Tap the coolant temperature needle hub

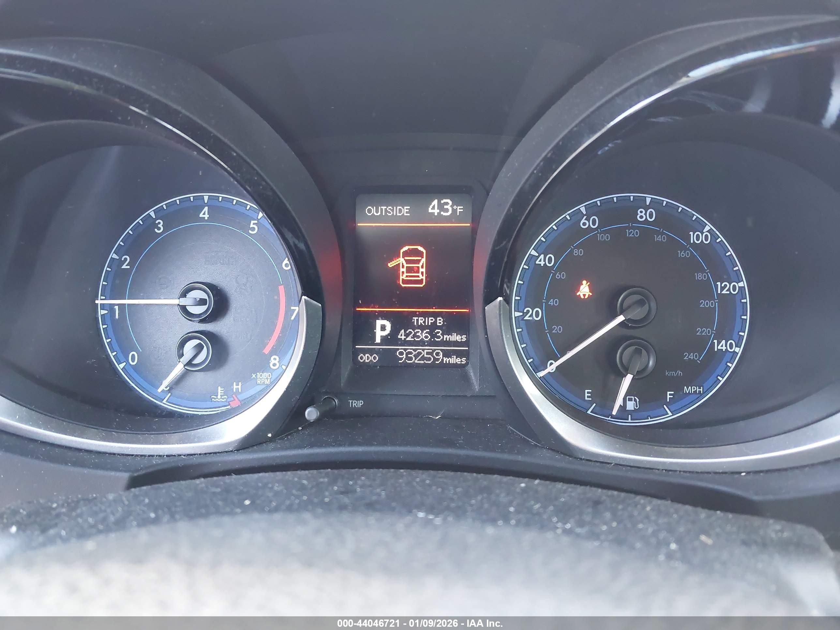[194, 351]
